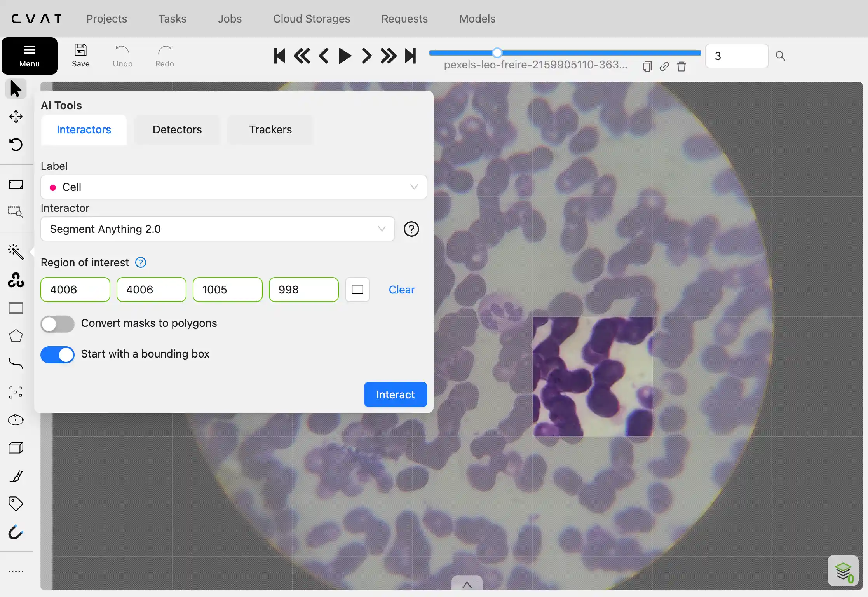Viewport: 868px width, 597px height.
Task: Switch to the Trackers tab
Action: (x=270, y=129)
